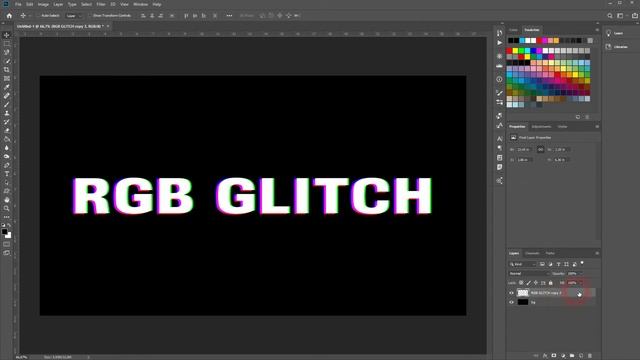Viewport: 640px width, 360px height.
Task: Open the Actions play icon in collapsed strip
Action: (500, 42)
